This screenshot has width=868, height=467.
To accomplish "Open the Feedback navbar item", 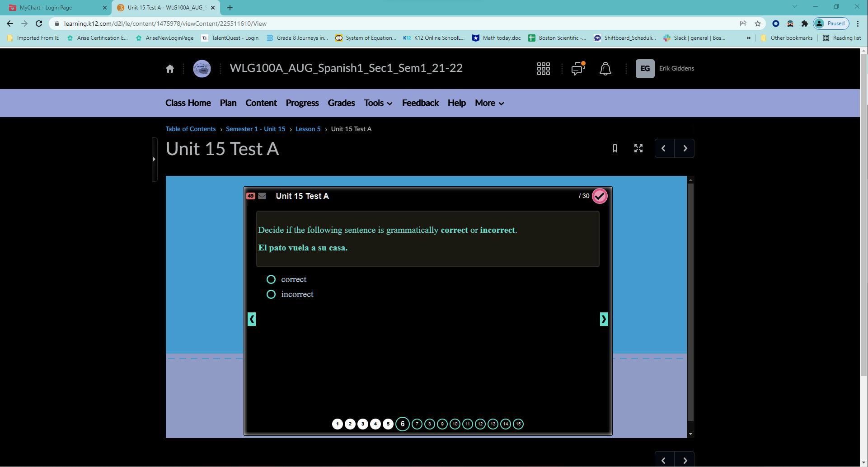I will coord(420,103).
